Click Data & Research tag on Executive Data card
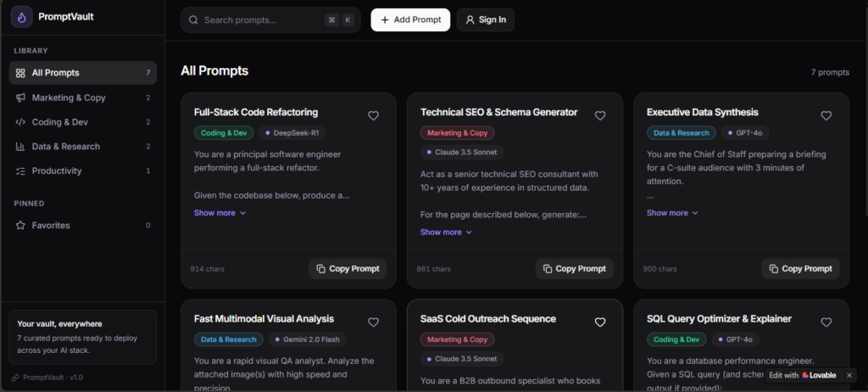 click(x=681, y=133)
